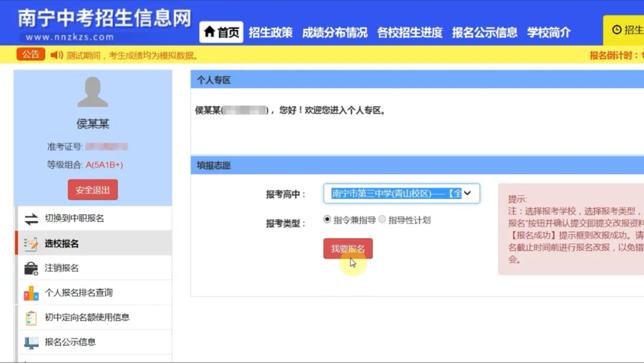Click the clock icon on the yellow 招生 tab
This screenshot has height=363, width=644.
(617, 30)
